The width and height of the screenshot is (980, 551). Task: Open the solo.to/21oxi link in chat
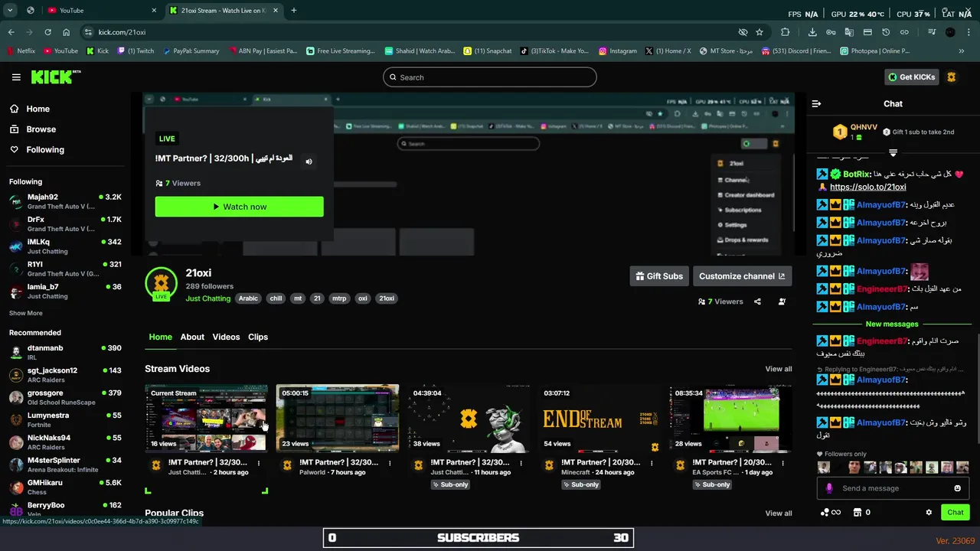click(x=868, y=187)
